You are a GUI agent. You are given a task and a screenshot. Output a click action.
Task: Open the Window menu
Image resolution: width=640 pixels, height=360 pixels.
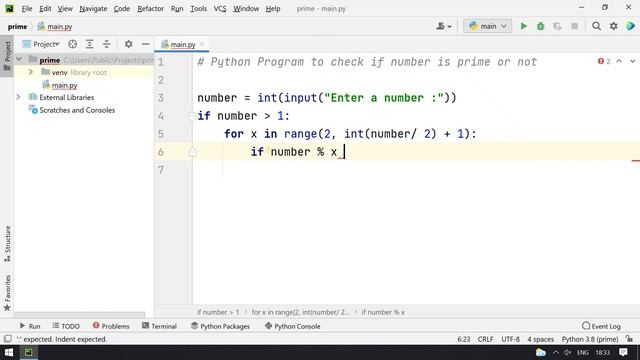pos(246,8)
